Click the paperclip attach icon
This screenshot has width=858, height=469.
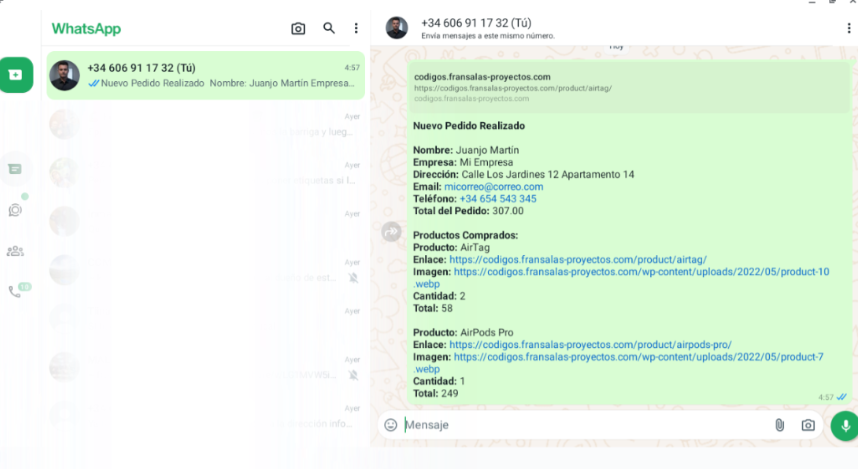coord(780,425)
